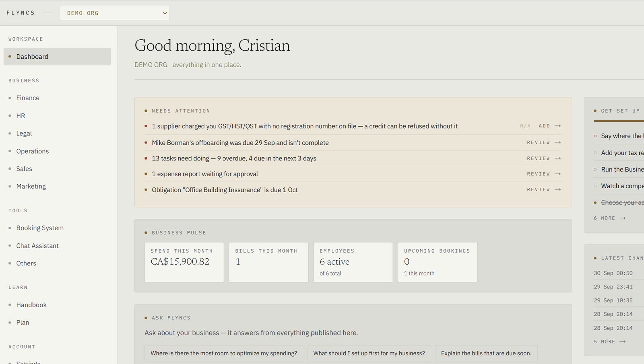Open the '13 tasks need doing' alert text
The height and width of the screenshot is (364, 644).
(x=234, y=158)
